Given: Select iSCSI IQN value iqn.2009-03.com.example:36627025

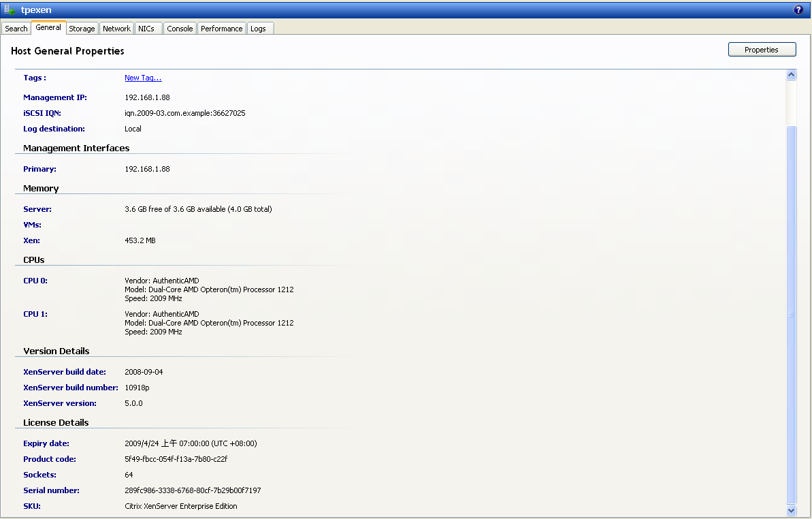Looking at the screenshot, I should (x=185, y=113).
